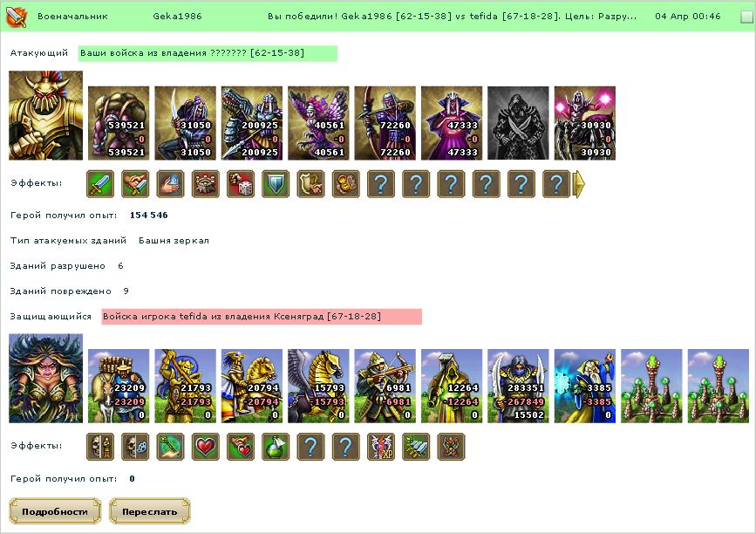Select the green potion flask effect icon
This screenshot has width=756, height=534.
tap(276, 446)
